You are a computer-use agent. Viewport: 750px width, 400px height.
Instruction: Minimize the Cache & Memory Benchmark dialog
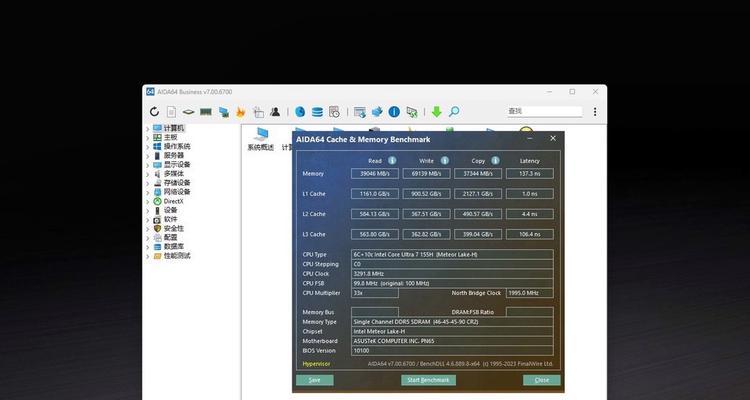click(x=530, y=139)
